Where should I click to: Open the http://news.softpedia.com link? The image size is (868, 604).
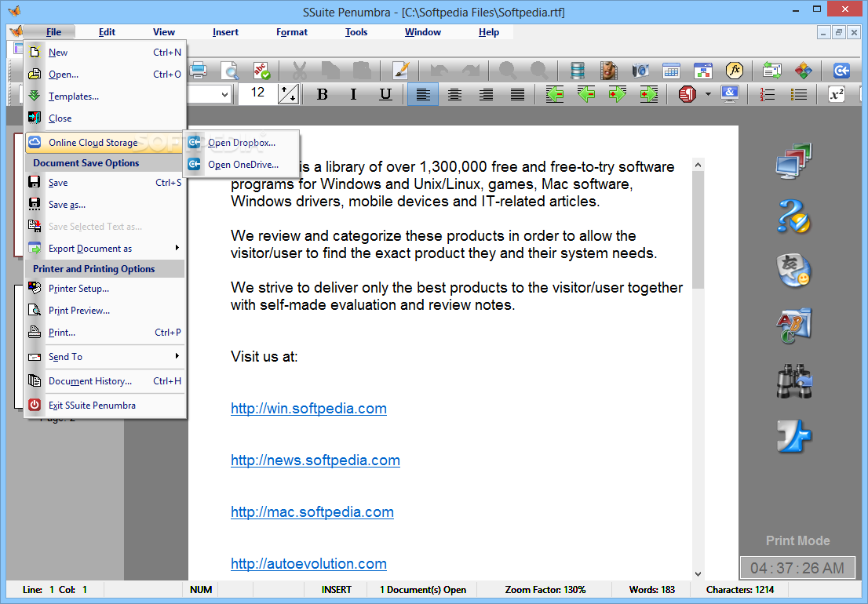tap(315, 460)
